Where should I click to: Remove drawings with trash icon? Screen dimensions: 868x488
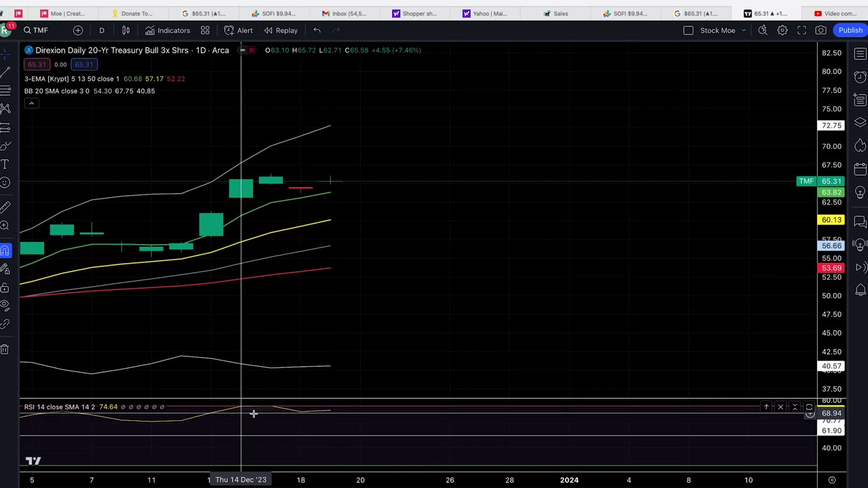5,349
